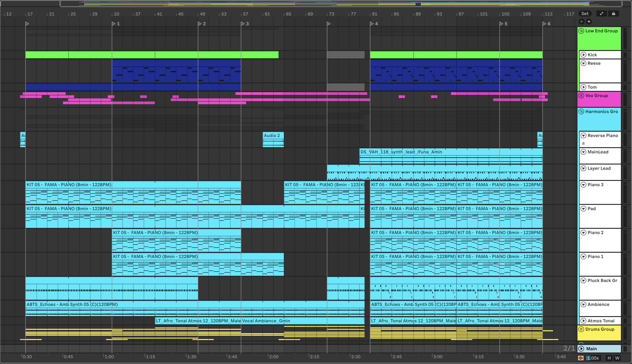
Task: Click Optimize Arrangement Height H button
Action: click(609, 358)
